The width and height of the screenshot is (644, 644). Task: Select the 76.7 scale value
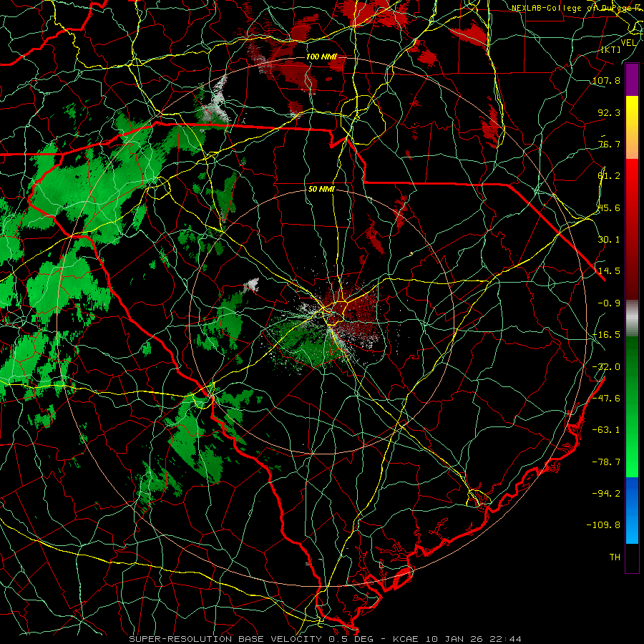pos(609,144)
